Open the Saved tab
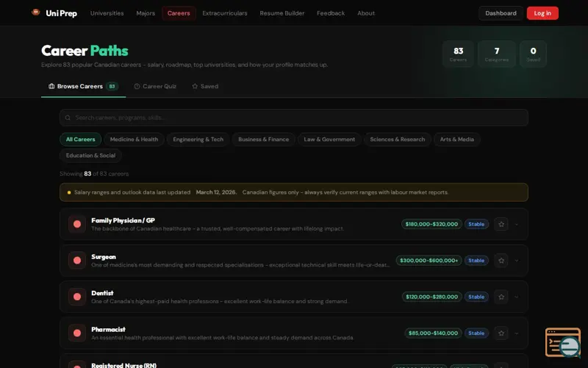 205,86
